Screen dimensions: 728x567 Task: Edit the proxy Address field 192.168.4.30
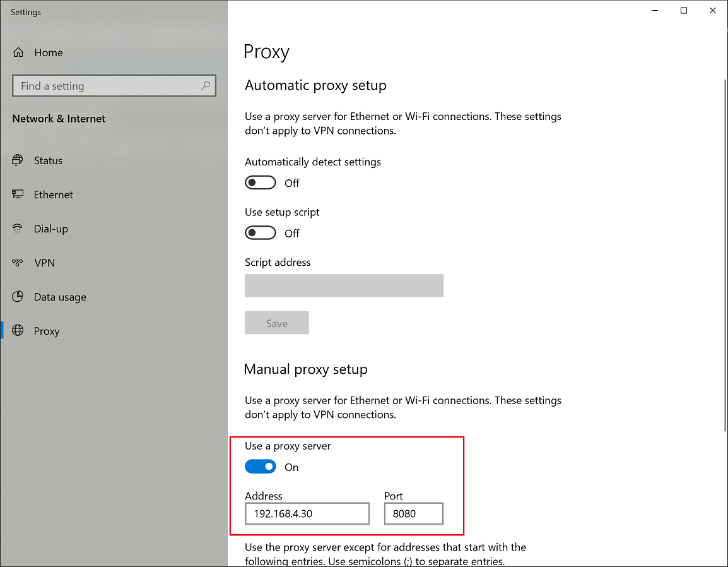[x=307, y=513]
